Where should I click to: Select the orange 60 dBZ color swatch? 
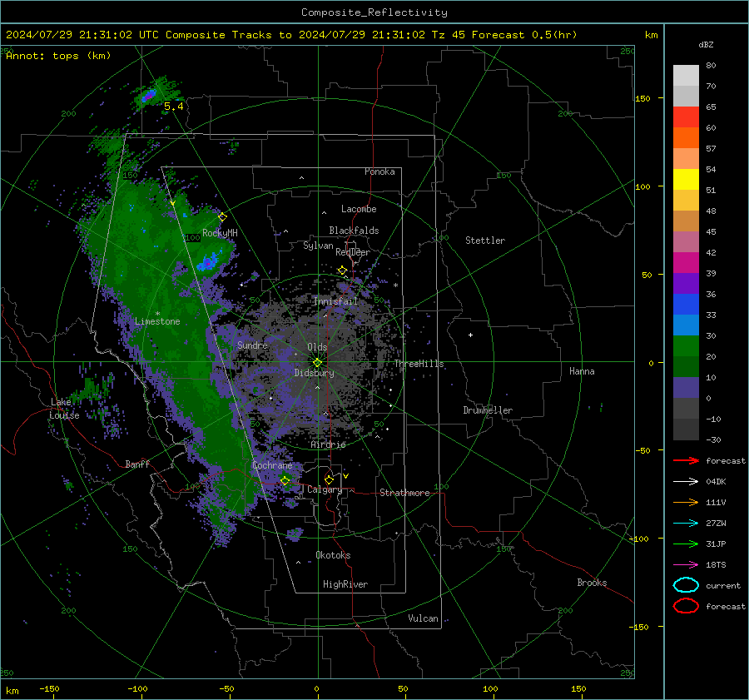coord(686,137)
